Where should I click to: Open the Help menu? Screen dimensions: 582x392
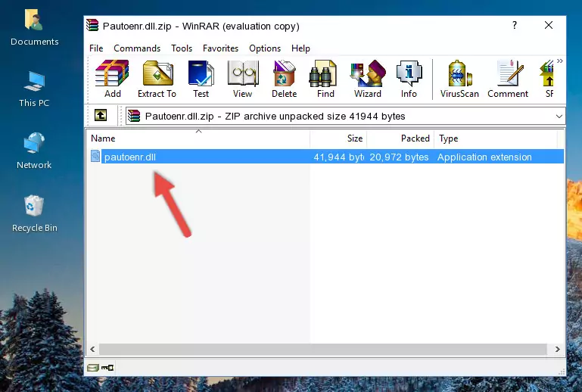pyautogui.click(x=300, y=48)
